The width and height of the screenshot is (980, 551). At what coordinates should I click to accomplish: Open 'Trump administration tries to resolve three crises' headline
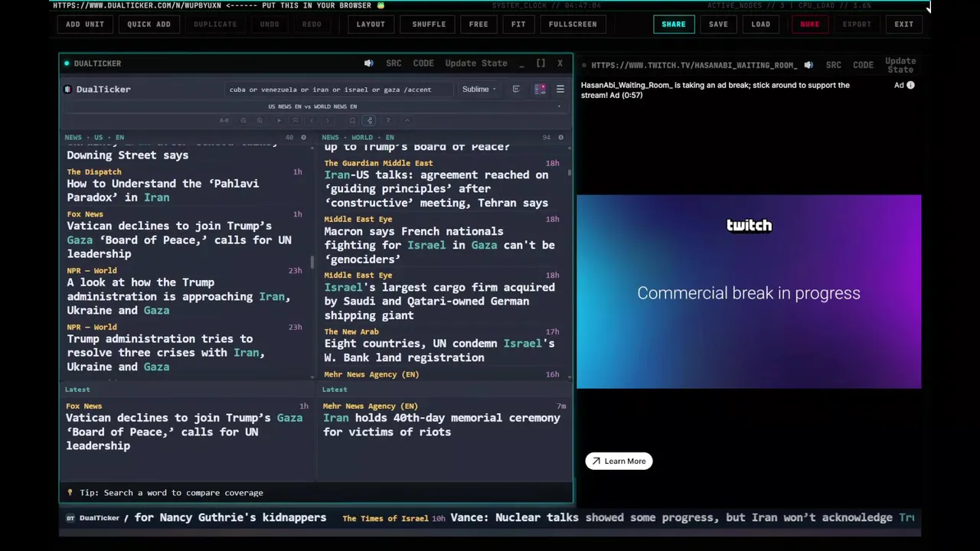click(165, 353)
